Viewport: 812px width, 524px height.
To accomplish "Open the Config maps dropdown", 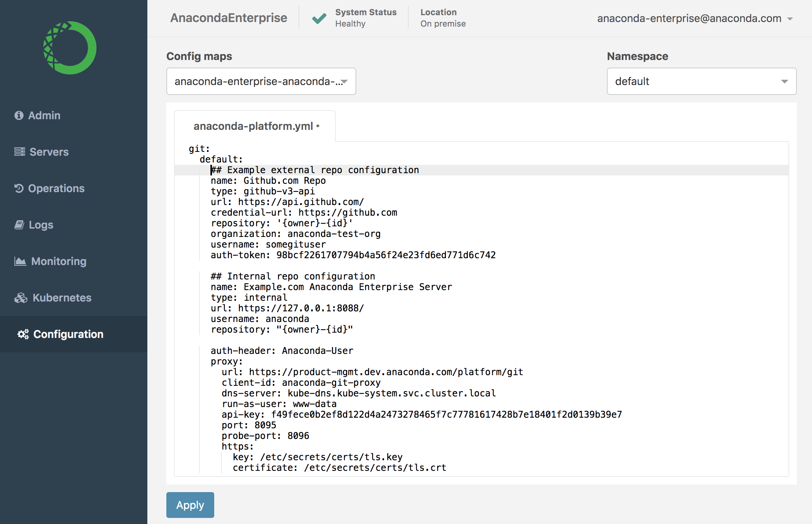I will pos(261,81).
